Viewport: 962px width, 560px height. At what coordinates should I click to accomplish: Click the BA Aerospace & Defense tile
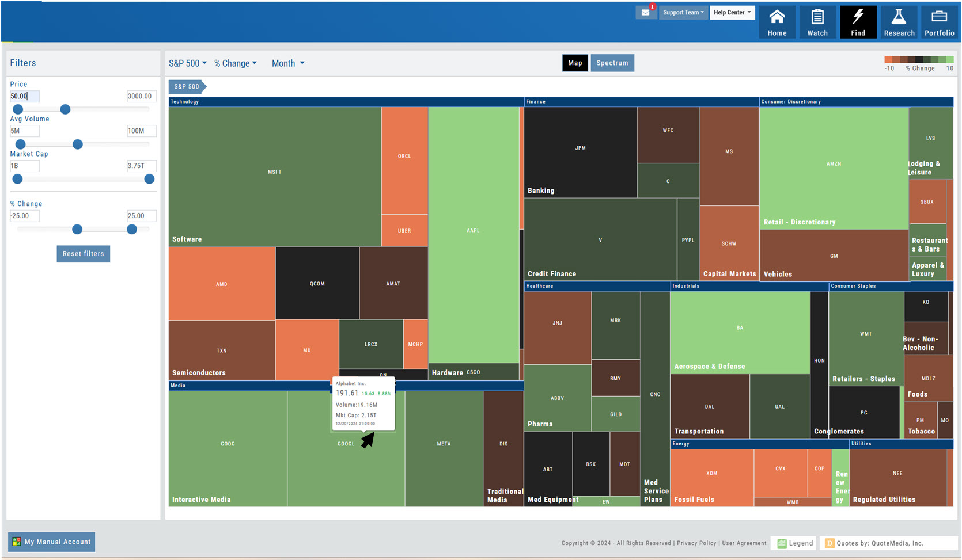740,332
